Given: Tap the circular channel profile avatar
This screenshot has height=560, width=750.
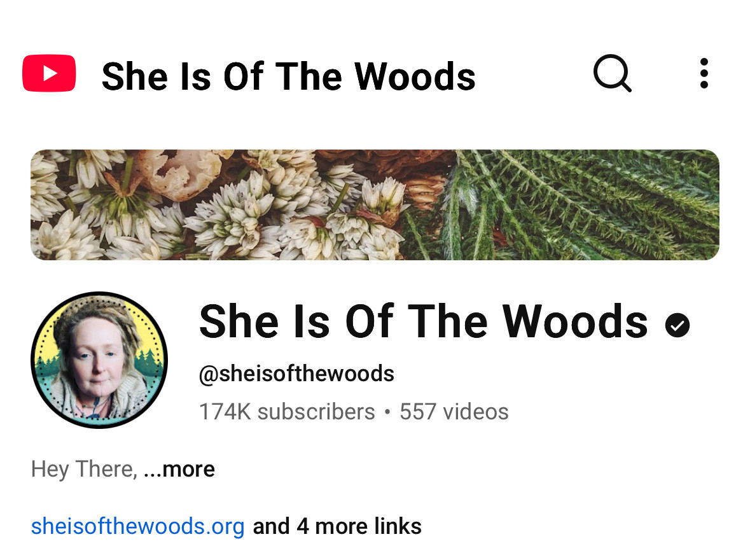Looking at the screenshot, I should tap(99, 360).
